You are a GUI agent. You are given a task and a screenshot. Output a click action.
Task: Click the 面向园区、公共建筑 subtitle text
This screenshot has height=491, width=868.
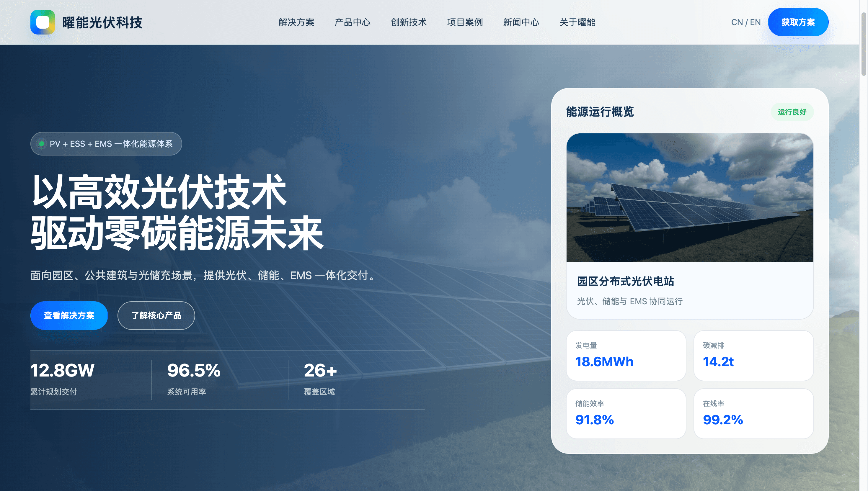click(204, 276)
